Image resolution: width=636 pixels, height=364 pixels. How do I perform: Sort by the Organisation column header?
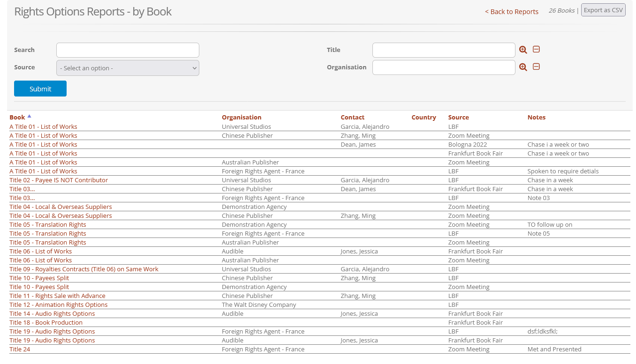pyautogui.click(x=242, y=118)
